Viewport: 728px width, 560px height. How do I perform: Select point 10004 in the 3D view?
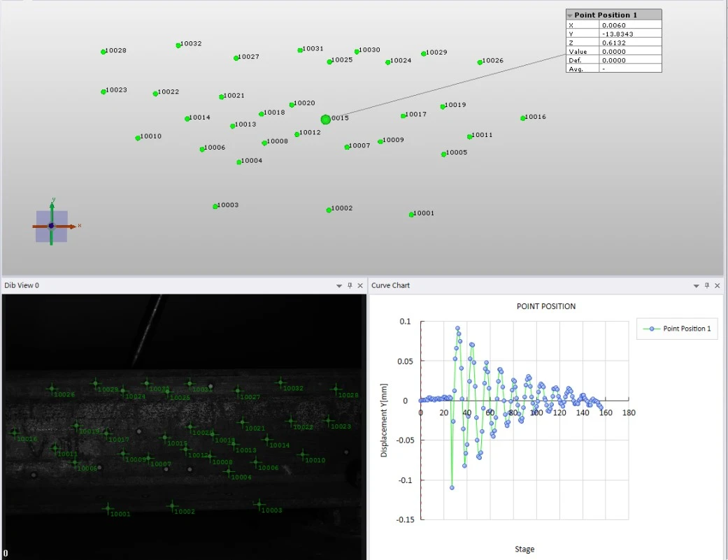[238, 162]
